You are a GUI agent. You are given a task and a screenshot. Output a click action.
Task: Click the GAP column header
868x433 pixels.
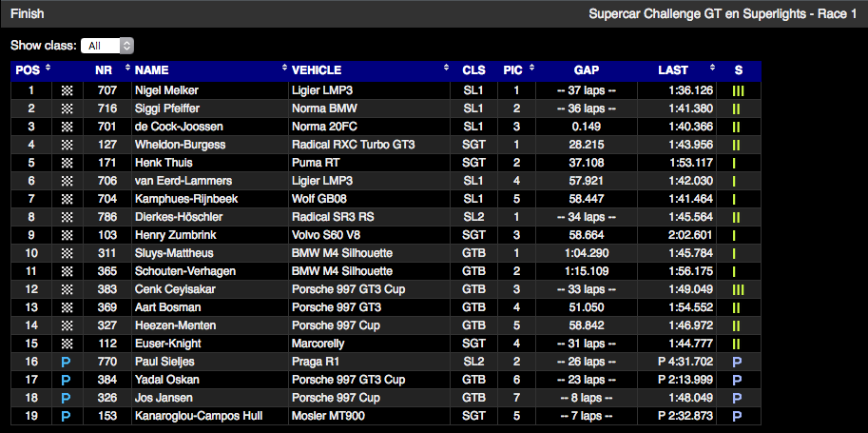tap(587, 69)
